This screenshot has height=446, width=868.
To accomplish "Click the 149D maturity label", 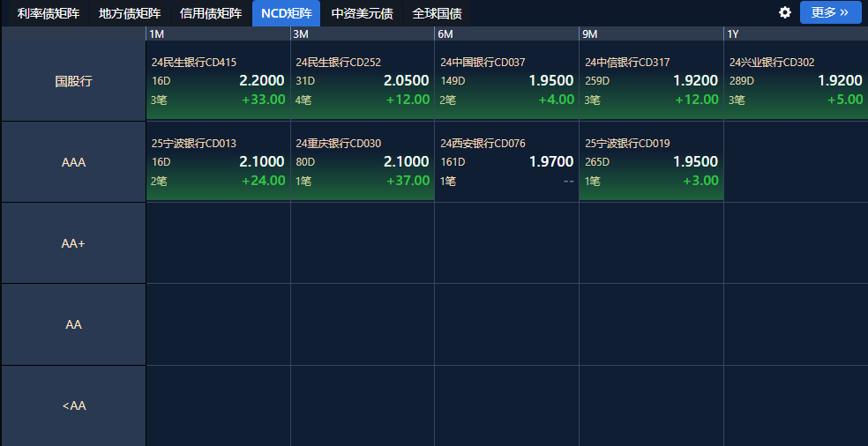I will 453,81.
